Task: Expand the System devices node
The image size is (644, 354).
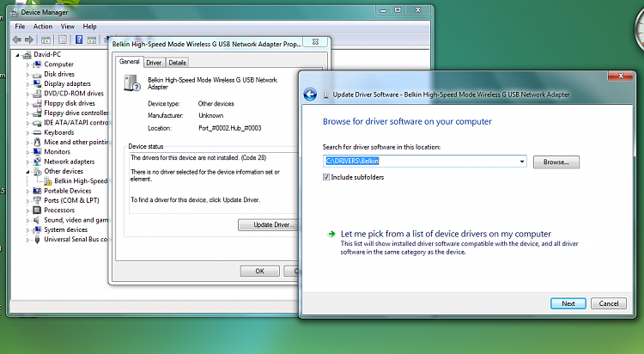Action: click(x=28, y=229)
